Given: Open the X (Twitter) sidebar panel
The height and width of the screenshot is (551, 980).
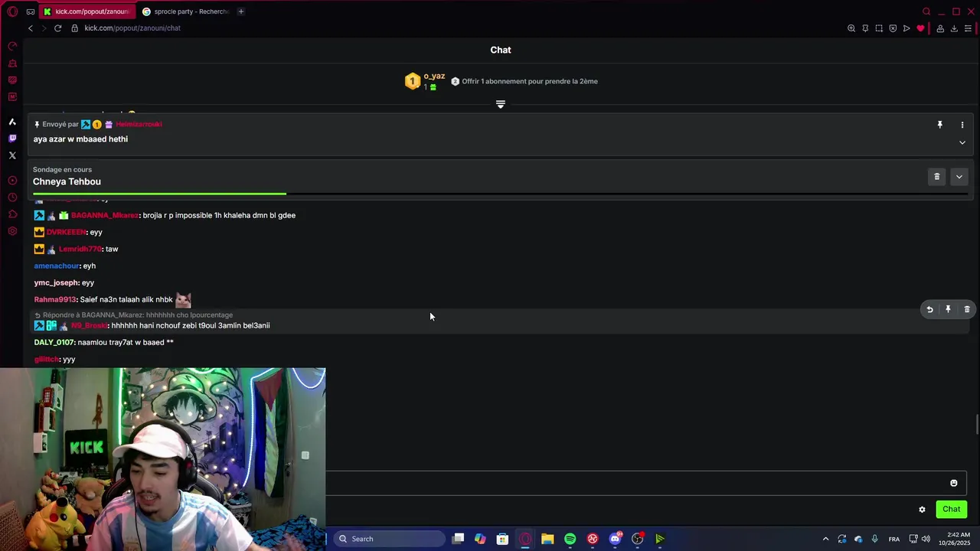Looking at the screenshot, I should point(12,155).
